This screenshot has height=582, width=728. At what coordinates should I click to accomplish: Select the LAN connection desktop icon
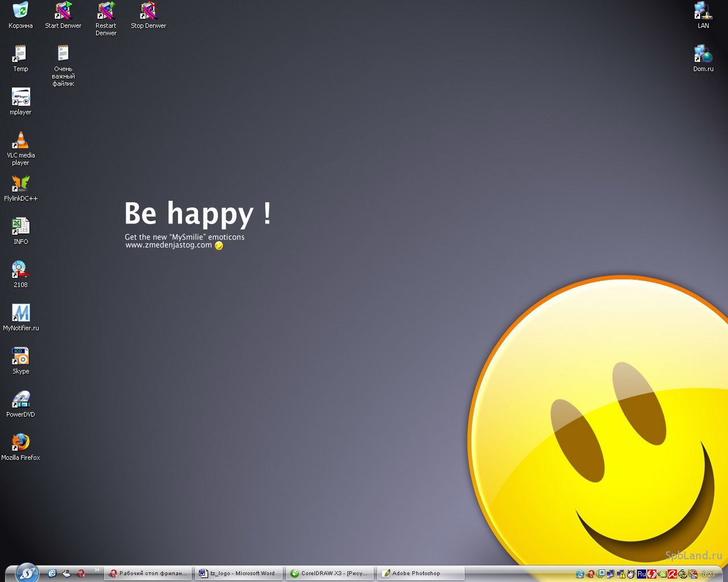tap(703, 11)
